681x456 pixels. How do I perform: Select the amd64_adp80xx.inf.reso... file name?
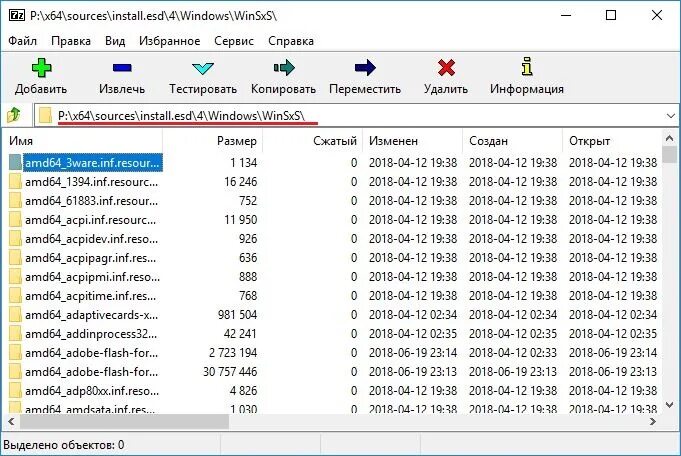coord(92,391)
